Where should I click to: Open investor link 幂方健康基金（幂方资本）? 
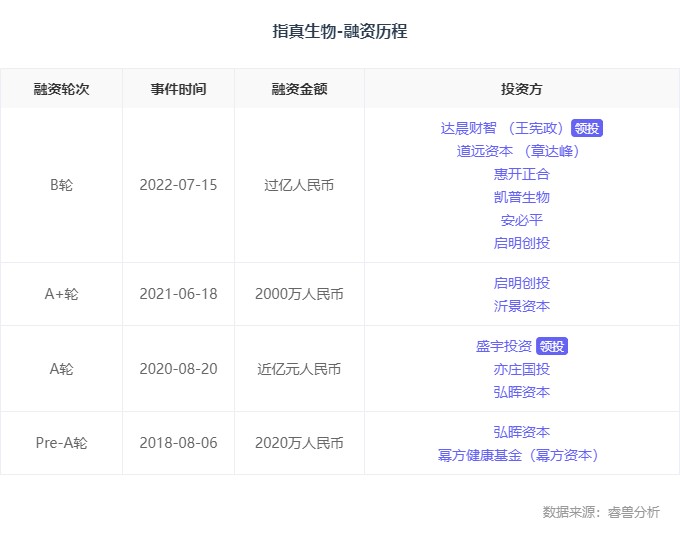pyautogui.click(x=519, y=455)
